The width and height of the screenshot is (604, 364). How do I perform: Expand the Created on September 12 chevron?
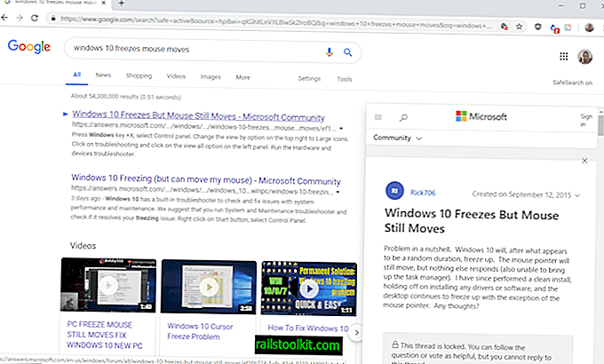pos(577,195)
